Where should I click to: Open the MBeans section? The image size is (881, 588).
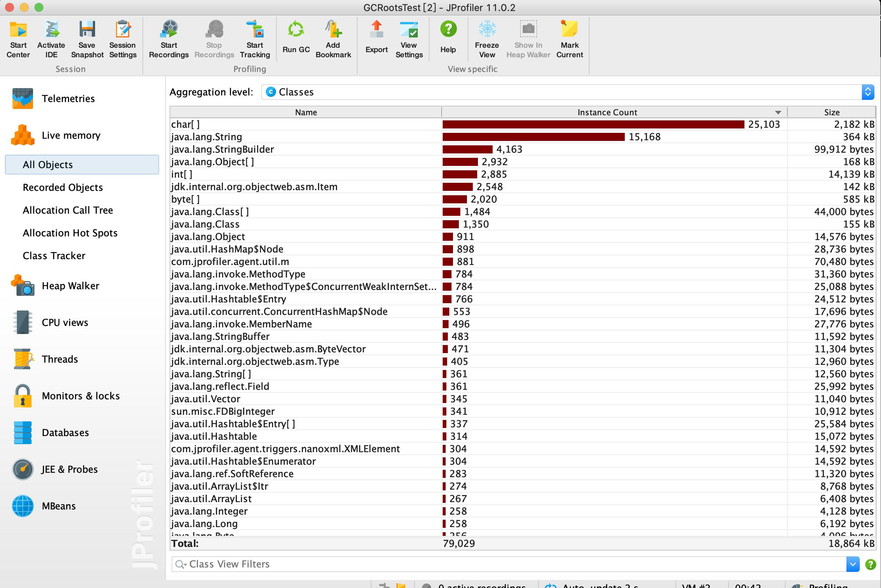click(x=44, y=506)
